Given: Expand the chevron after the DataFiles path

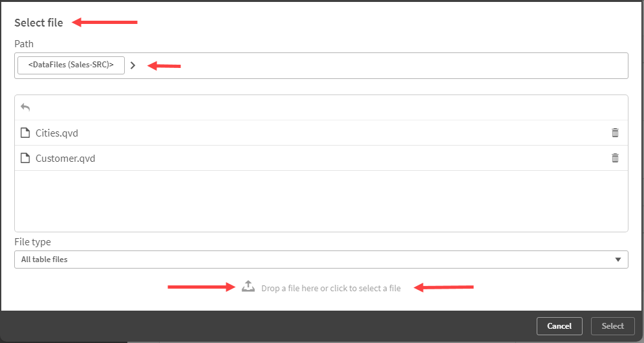Looking at the screenshot, I should [133, 65].
